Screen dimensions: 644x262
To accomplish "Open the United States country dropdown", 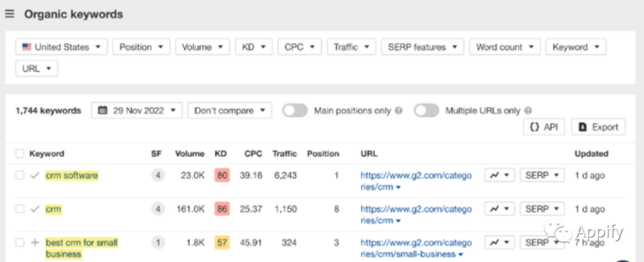I will (x=61, y=47).
